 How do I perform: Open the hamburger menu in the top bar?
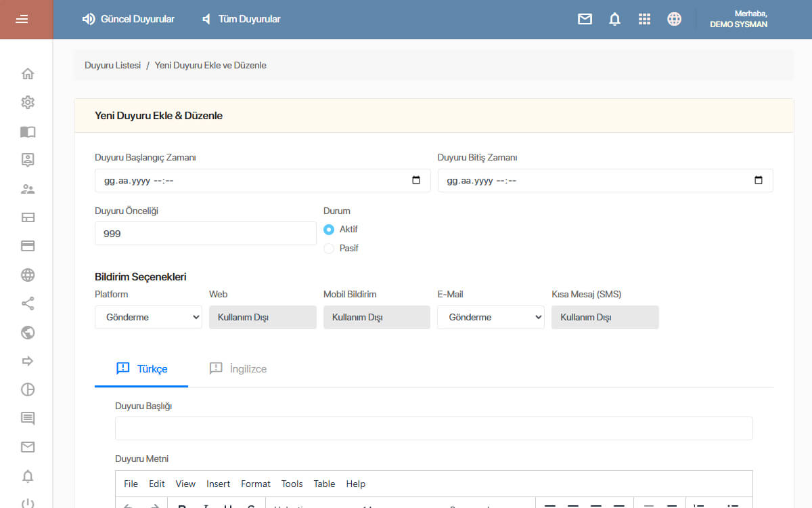pyautogui.click(x=22, y=19)
